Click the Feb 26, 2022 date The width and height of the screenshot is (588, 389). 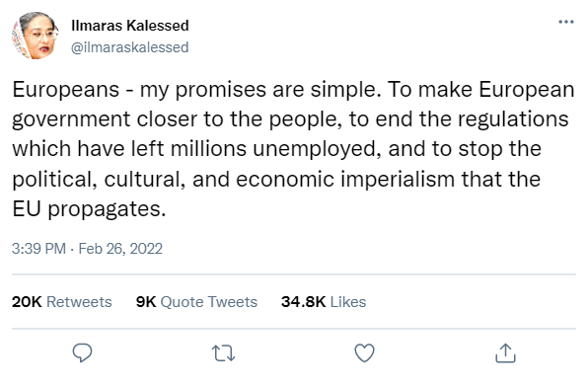tap(120, 249)
